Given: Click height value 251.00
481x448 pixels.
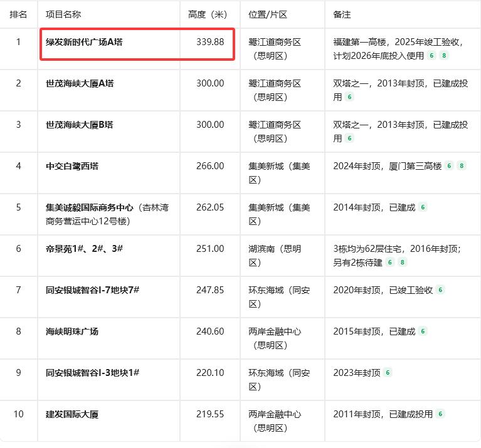Looking at the screenshot, I should point(210,249).
